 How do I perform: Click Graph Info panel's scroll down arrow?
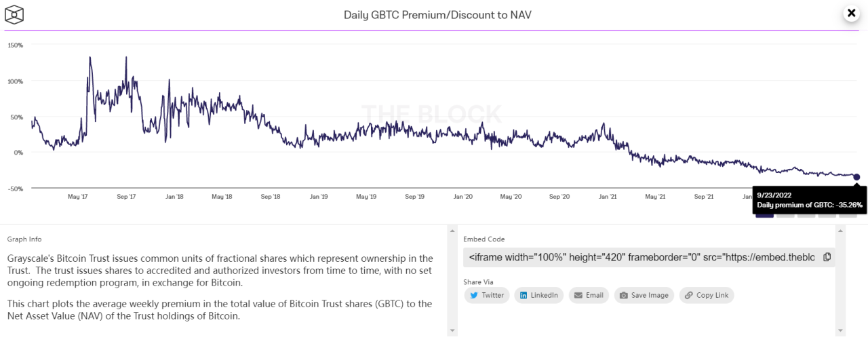pos(452,330)
